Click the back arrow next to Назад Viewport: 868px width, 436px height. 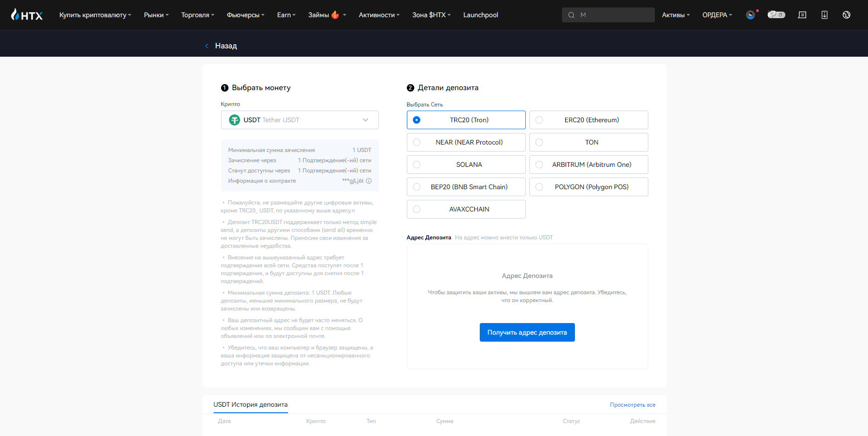pyautogui.click(x=207, y=46)
